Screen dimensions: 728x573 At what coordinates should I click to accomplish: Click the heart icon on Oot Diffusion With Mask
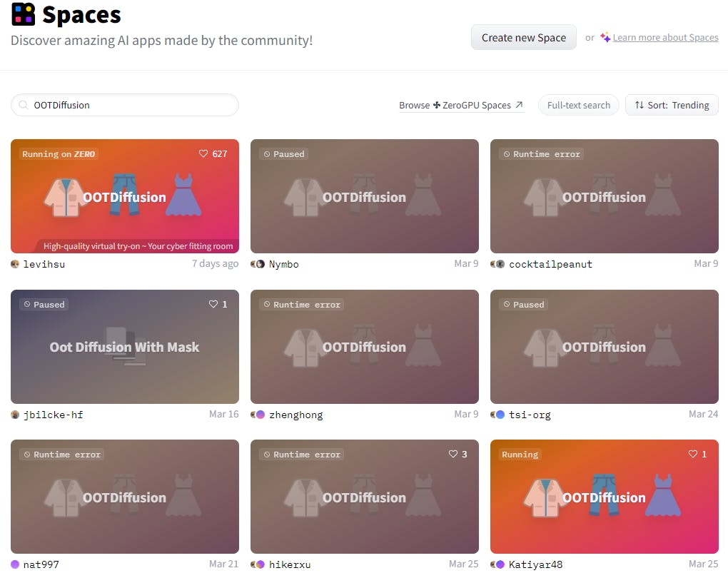213,304
